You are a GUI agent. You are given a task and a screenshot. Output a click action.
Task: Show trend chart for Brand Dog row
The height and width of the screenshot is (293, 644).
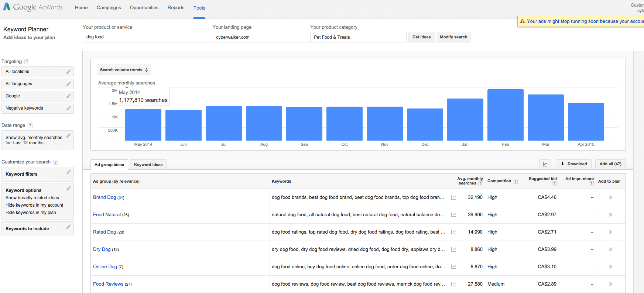pyautogui.click(x=453, y=197)
